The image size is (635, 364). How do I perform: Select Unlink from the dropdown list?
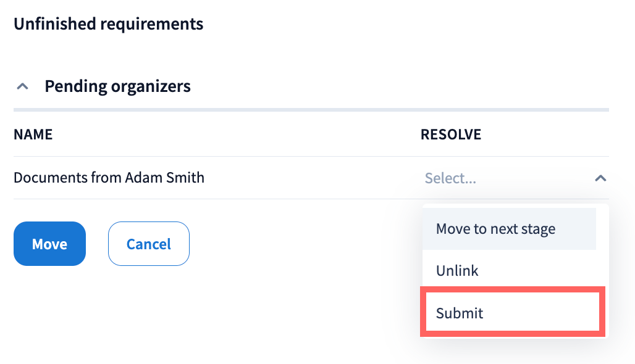pos(457,270)
